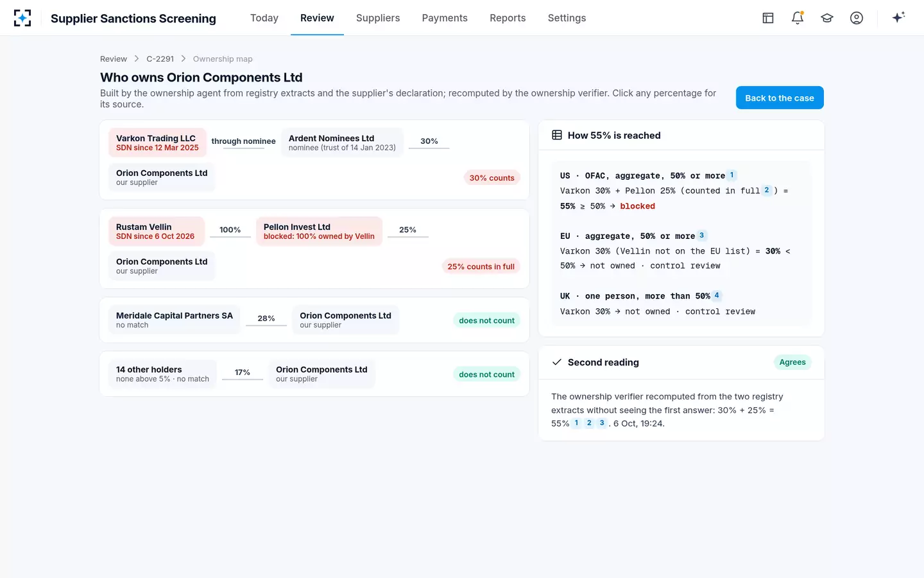Image resolution: width=924 pixels, height=578 pixels.
Task: Open the user account icon
Action: pyautogui.click(x=857, y=18)
